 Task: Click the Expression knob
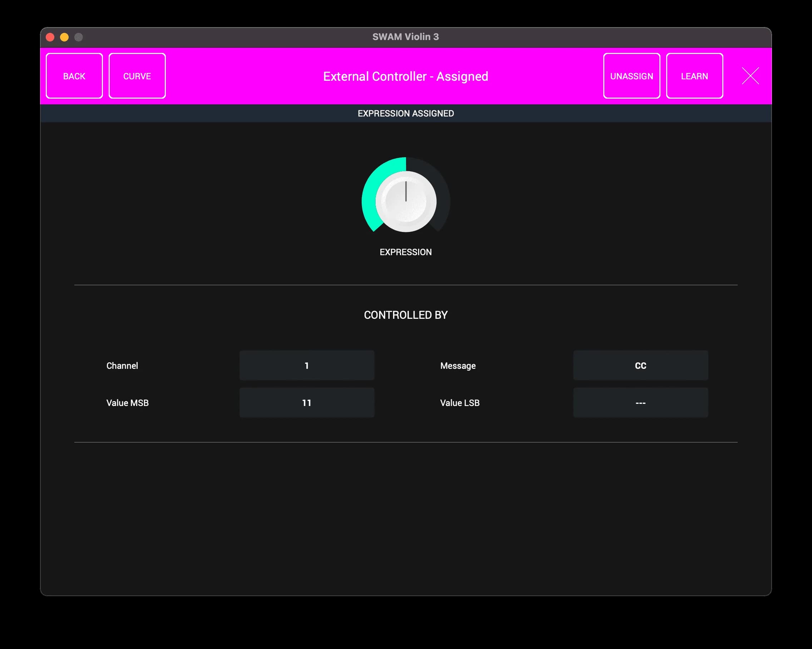[406, 202]
